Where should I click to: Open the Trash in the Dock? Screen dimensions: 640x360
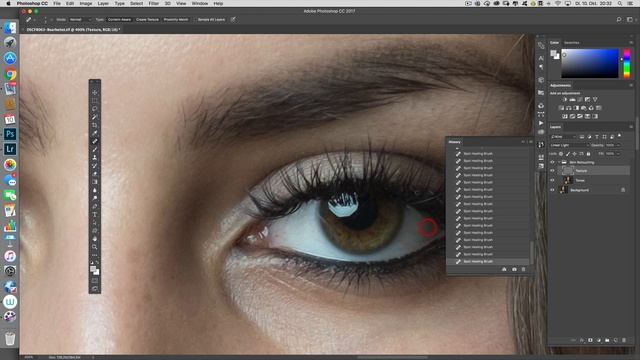(10, 338)
